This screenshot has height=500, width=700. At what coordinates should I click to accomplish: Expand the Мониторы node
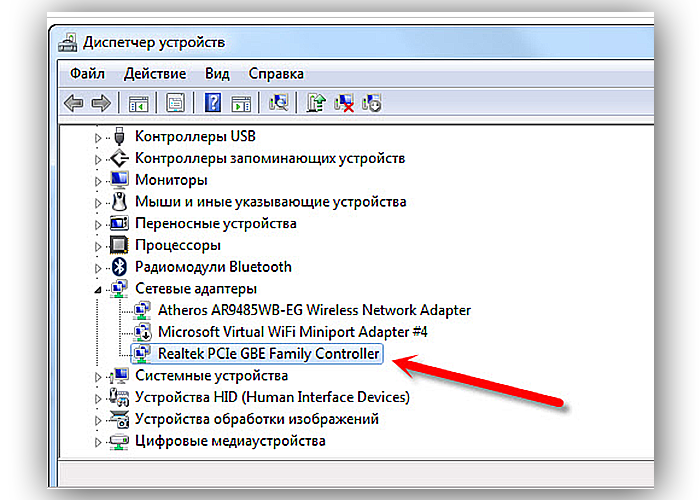[98, 181]
